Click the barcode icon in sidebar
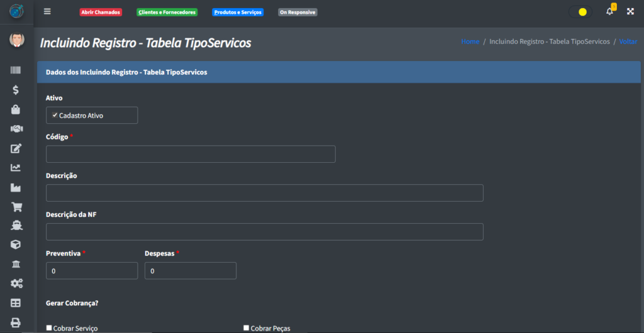Viewport: 644px width, 333px height. click(x=16, y=70)
